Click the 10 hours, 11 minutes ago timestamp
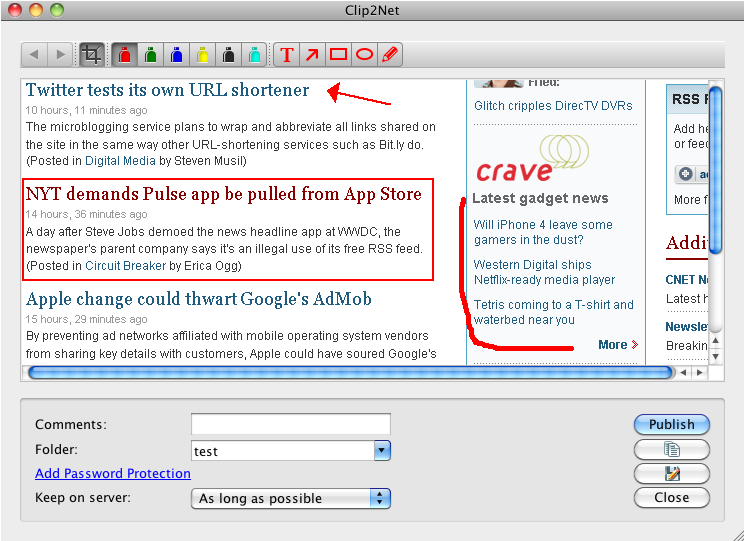Image resolution: width=744 pixels, height=541 pixels. pyautogui.click(x=86, y=110)
